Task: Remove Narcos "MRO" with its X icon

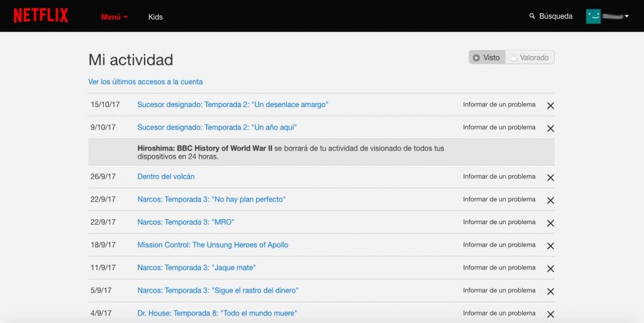Action: [x=550, y=223]
